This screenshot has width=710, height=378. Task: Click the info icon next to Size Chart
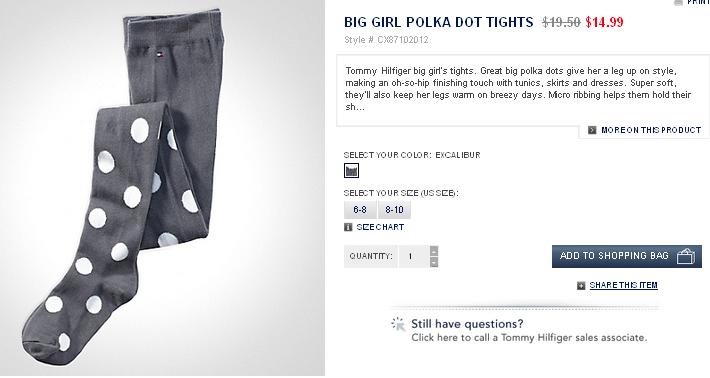click(348, 227)
